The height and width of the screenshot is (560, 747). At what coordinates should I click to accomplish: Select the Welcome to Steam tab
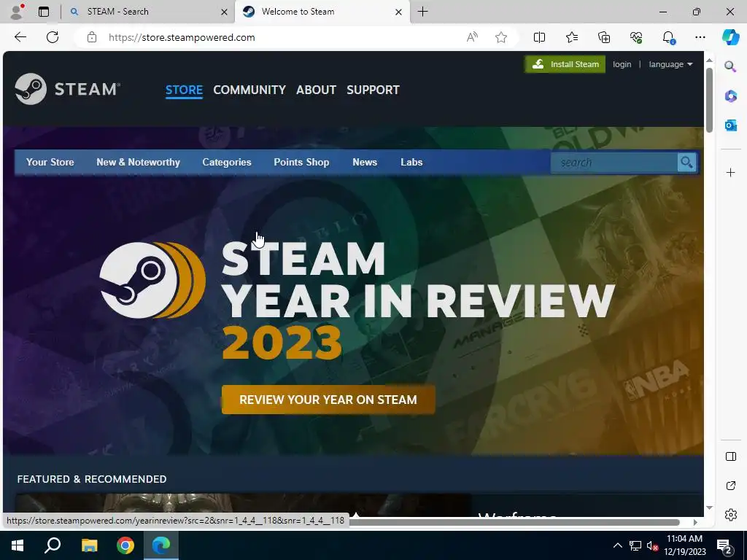coord(322,12)
